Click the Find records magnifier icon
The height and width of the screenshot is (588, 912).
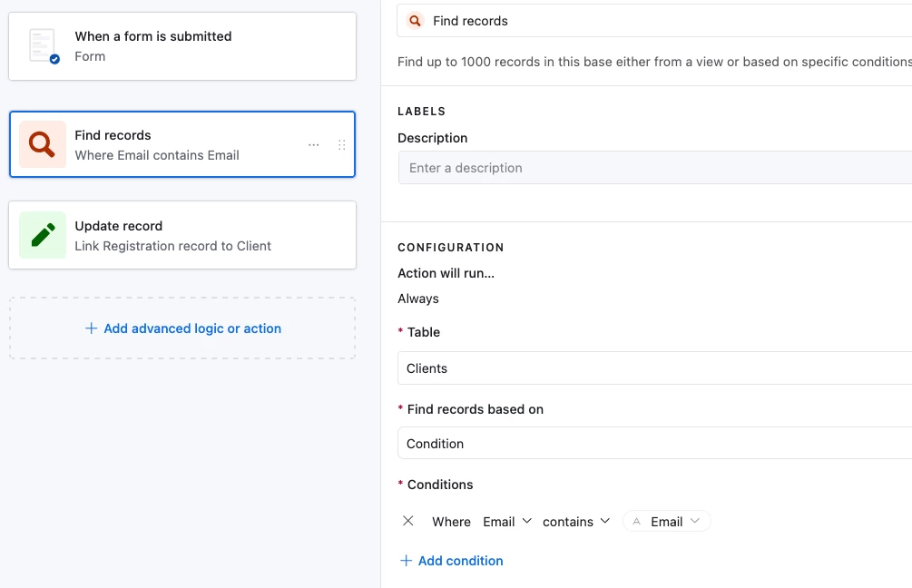(43, 144)
